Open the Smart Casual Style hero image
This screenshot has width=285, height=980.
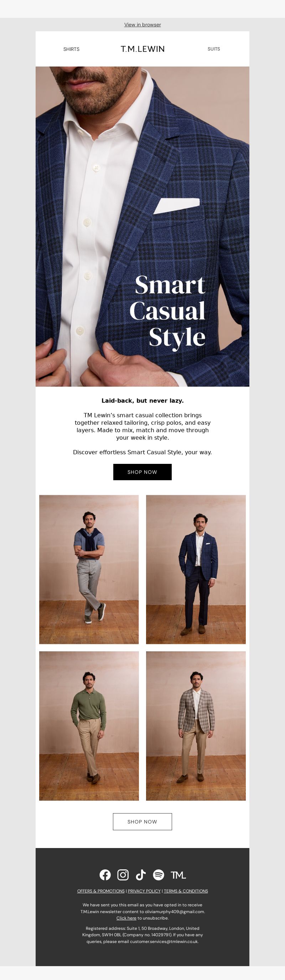coord(142,226)
